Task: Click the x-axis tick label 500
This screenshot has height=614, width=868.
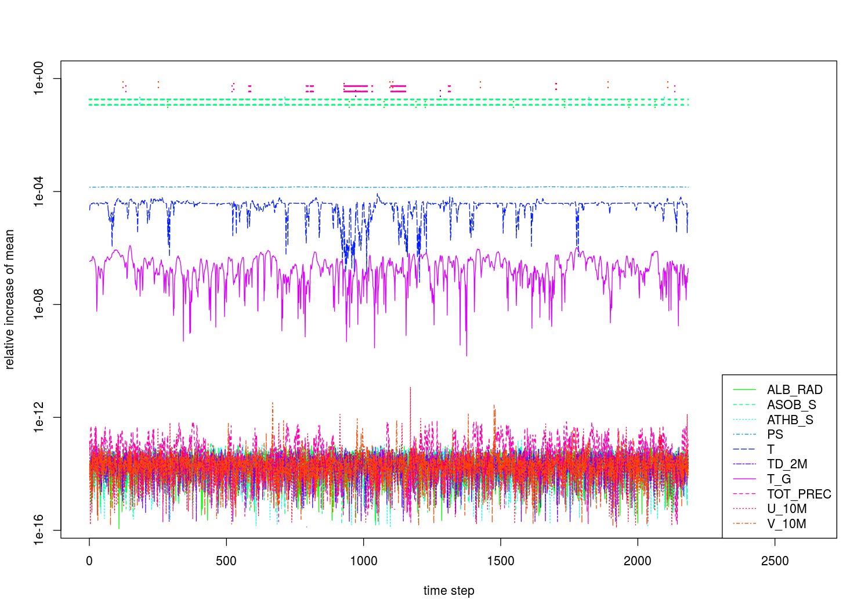Action: (x=226, y=561)
